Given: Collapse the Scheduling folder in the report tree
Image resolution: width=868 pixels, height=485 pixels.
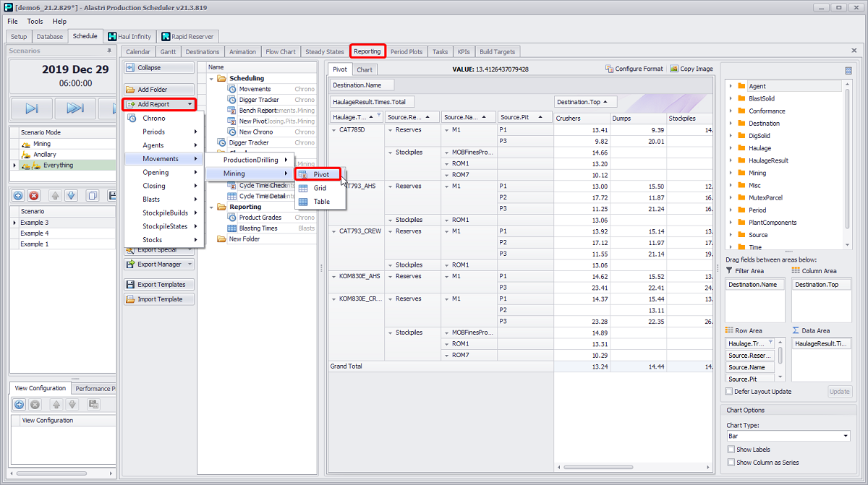Looking at the screenshot, I should point(213,78).
